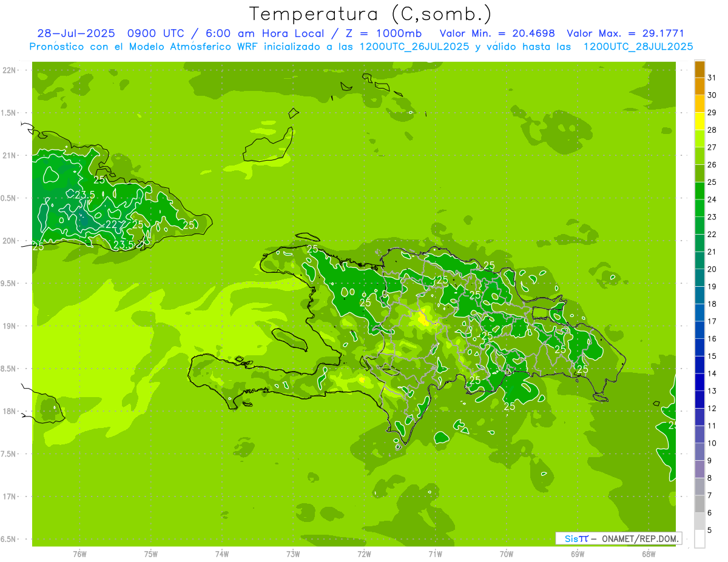Pick the green swatch between 24 and 25
This screenshot has height=562, width=728.
(x=699, y=191)
